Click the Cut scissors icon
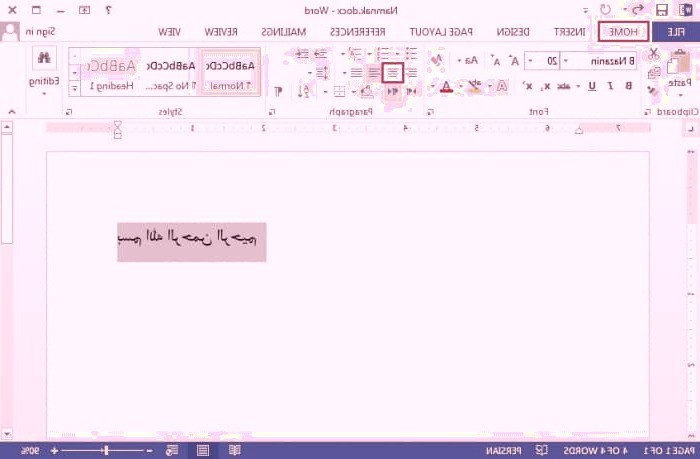This screenshot has height=459, width=700. coord(654,53)
